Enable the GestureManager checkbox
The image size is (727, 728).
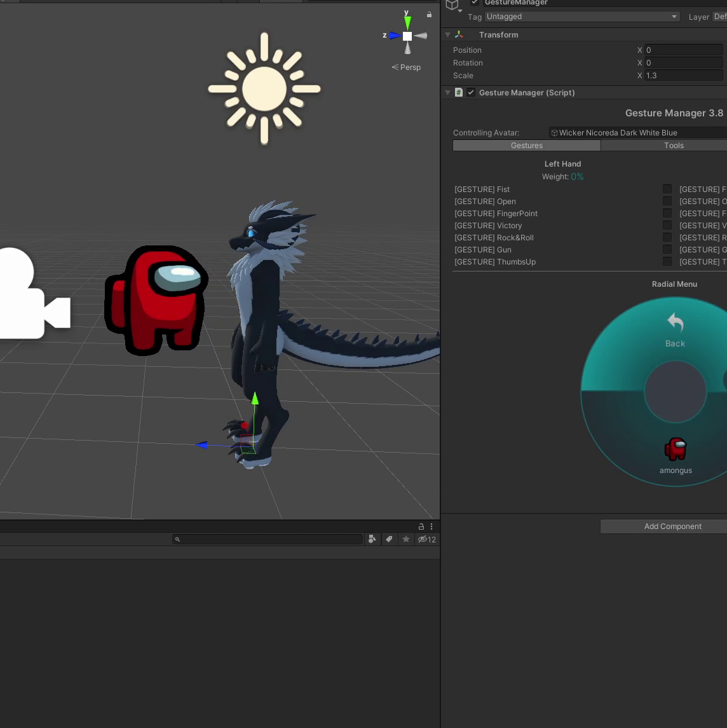click(473, 3)
